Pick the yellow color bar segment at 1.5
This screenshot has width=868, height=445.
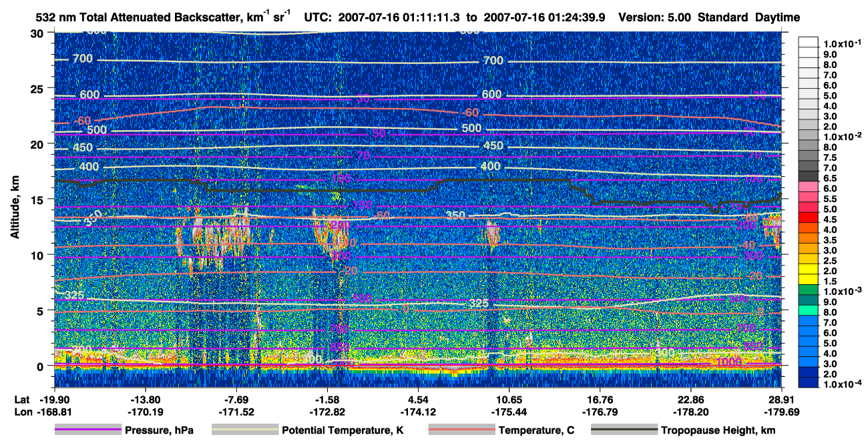pos(808,278)
